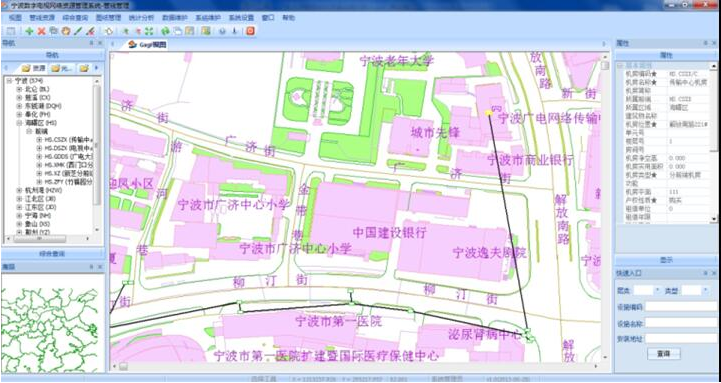The height and width of the screenshot is (383, 721).
Task: Open the 统计分析 menu
Action: [135, 18]
